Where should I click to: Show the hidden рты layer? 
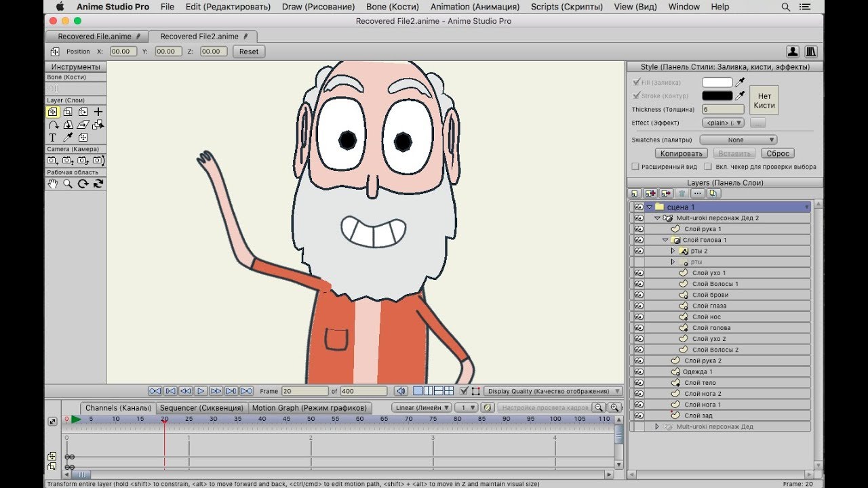tap(638, 262)
